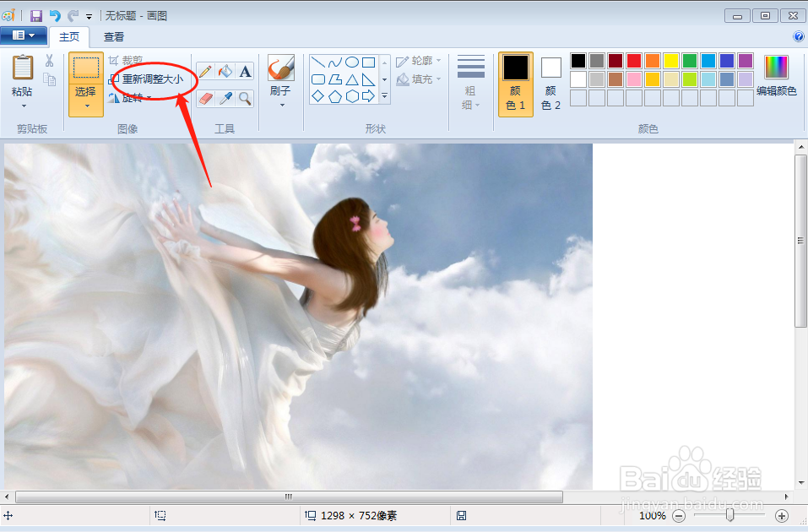Open the Paste dropdown arrow
This screenshot has width=808, height=532.
coord(23,106)
